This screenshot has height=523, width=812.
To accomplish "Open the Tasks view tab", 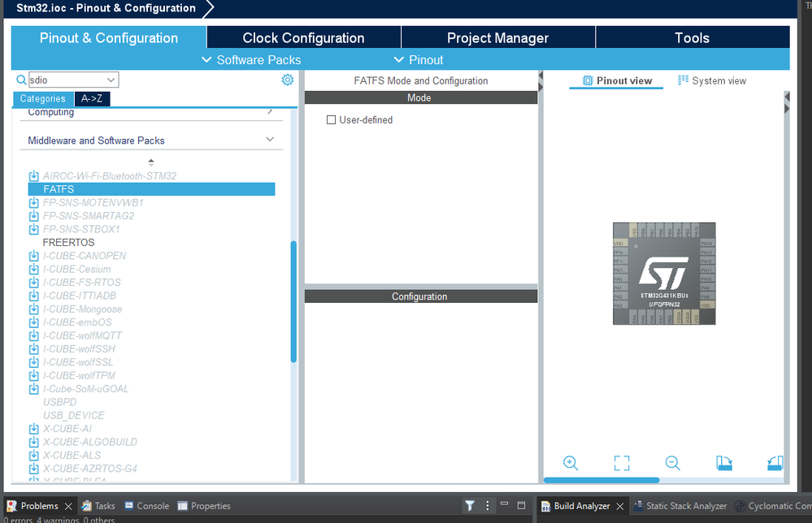I will tap(98, 505).
